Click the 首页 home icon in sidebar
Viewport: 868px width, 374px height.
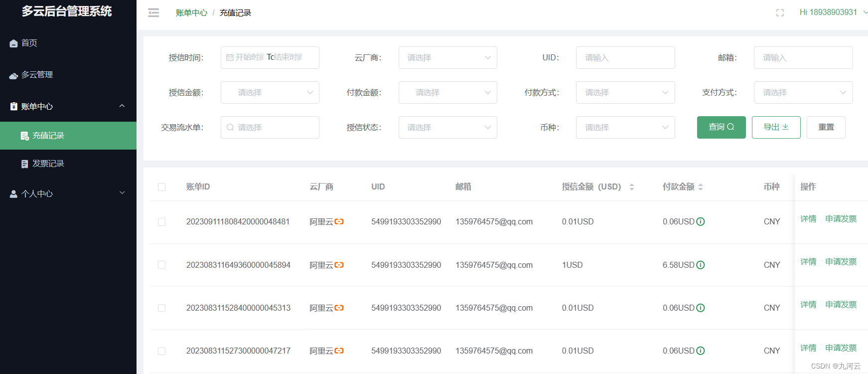point(14,43)
